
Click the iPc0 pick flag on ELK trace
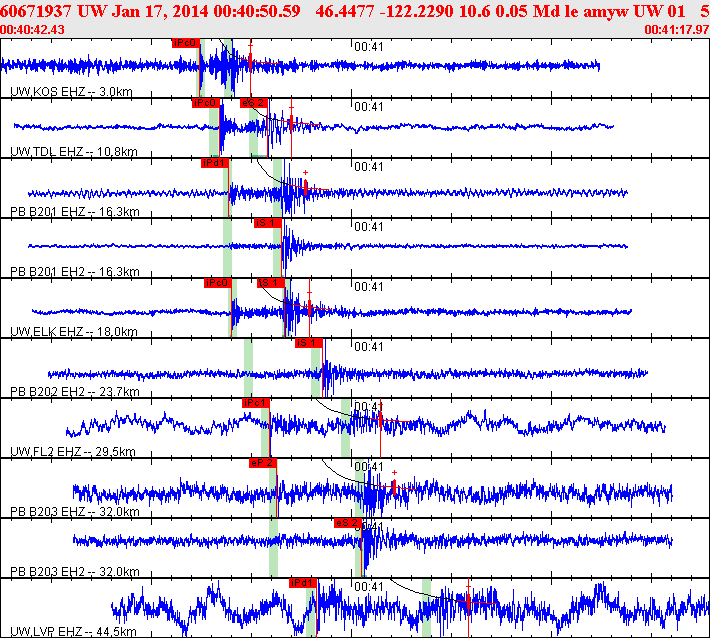pyautogui.click(x=218, y=283)
